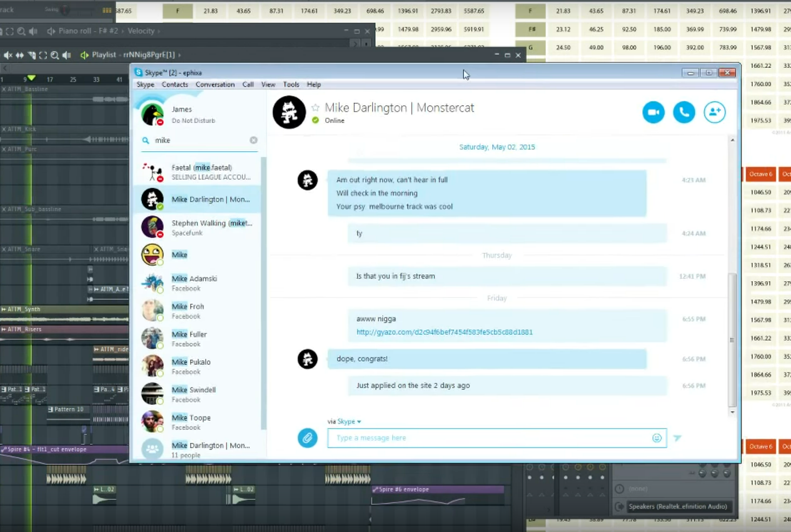Image resolution: width=791 pixels, height=532 pixels.
Task: Toggle the upper Octave 6 header
Action: tap(760, 174)
